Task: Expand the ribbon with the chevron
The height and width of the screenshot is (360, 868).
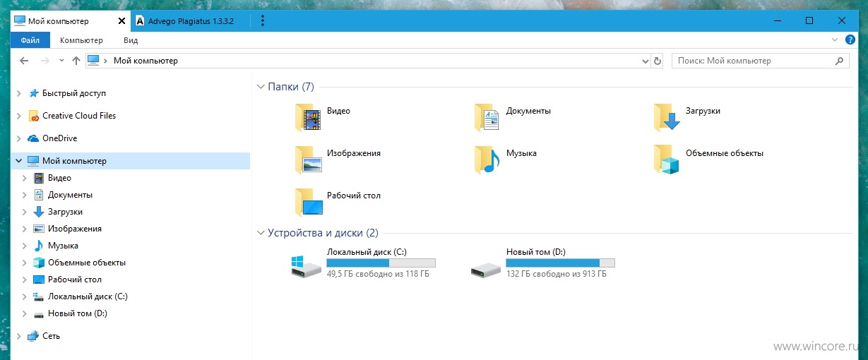Action: point(836,40)
